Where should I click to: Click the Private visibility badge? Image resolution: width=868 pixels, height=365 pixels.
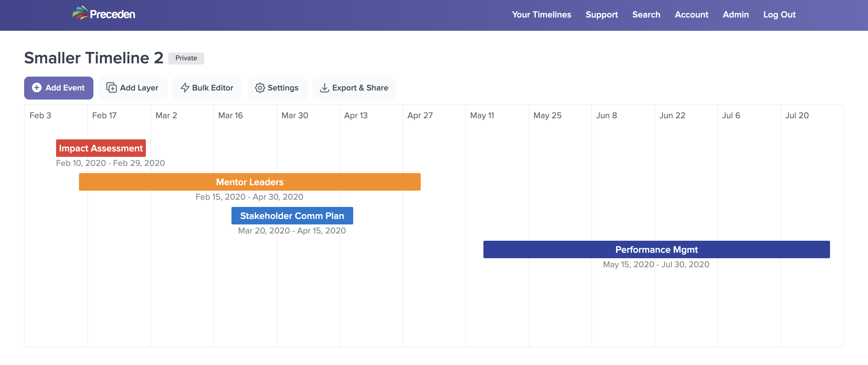(x=186, y=58)
